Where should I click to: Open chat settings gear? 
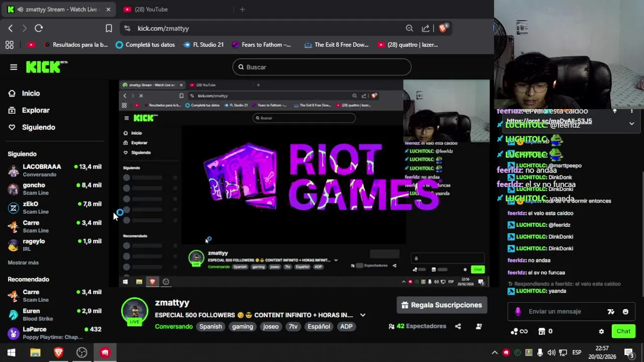point(601,331)
